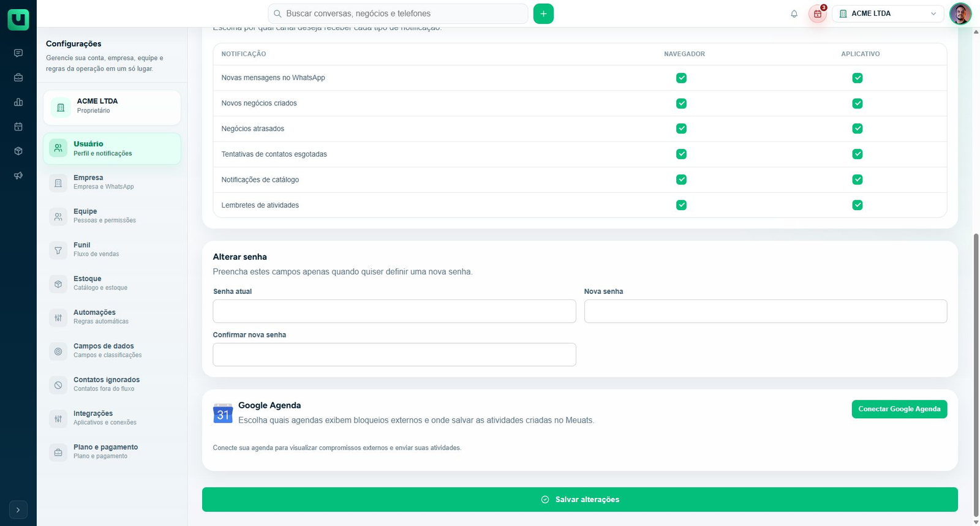The image size is (980, 526).
Task: Save with Salvar alterações button
Action: [580, 500]
